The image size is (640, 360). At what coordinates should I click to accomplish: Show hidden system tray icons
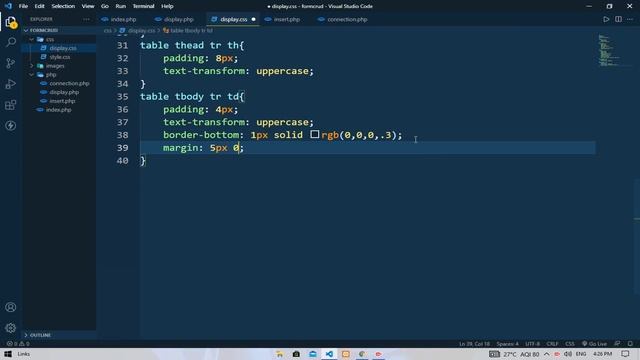click(x=547, y=354)
